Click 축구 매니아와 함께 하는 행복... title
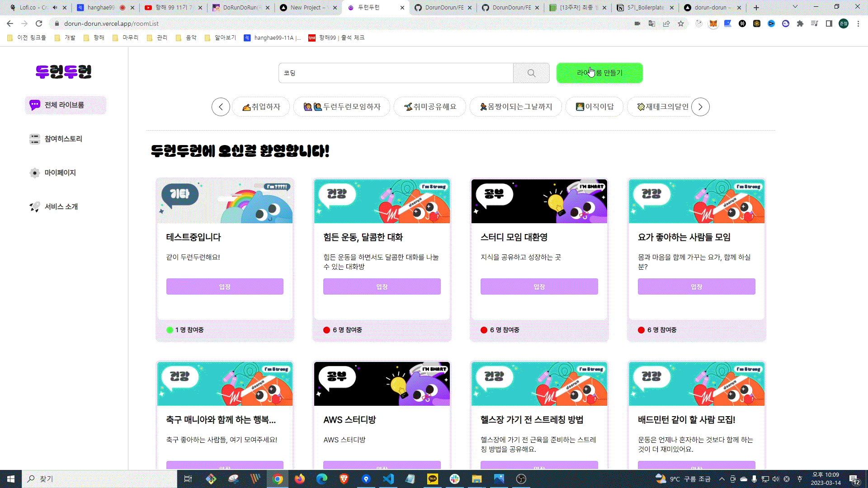Screen dimensions: 868x488 (221, 420)
